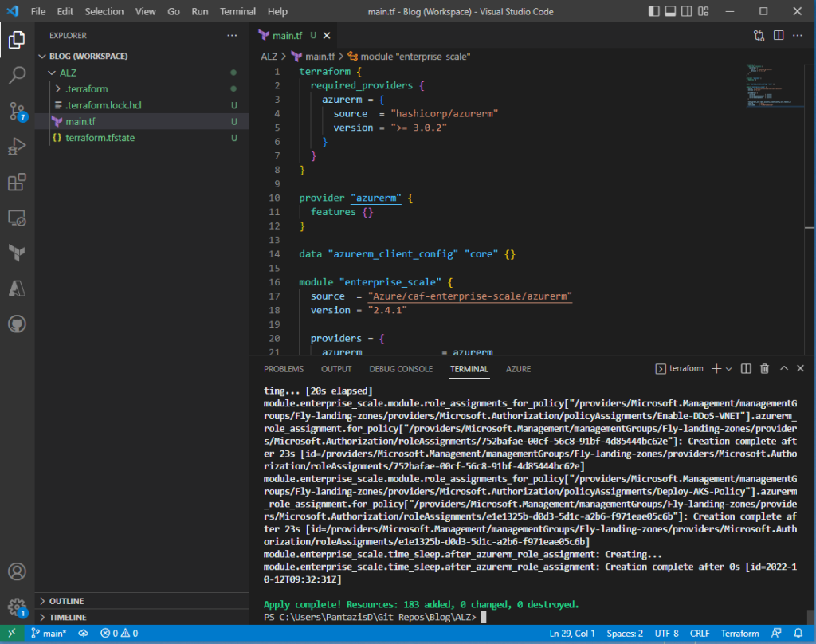Maximize the terminal panel size

[783, 369]
